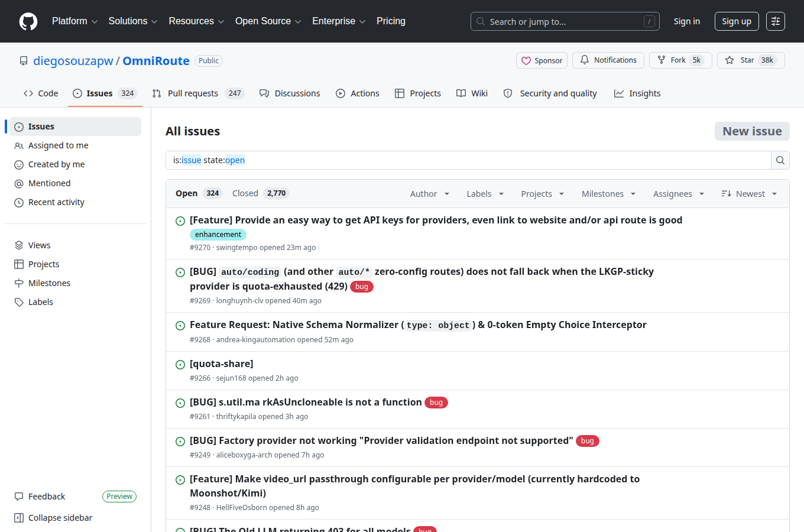
Task: Select the Issues tab in repository nav
Action: [x=105, y=93]
